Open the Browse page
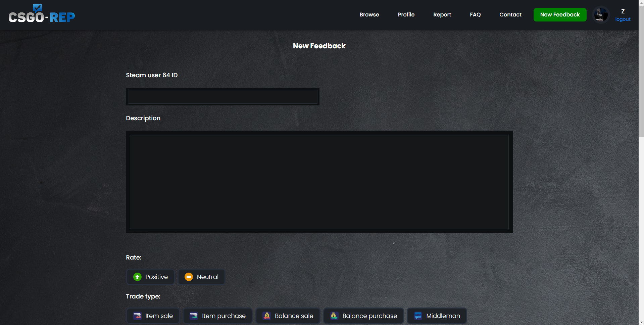This screenshot has height=325, width=644. [x=369, y=14]
